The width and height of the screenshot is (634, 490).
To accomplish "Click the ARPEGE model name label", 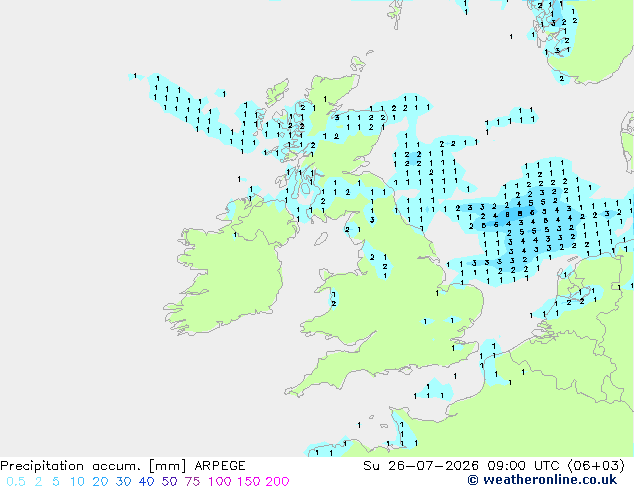I will (x=220, y=466).
